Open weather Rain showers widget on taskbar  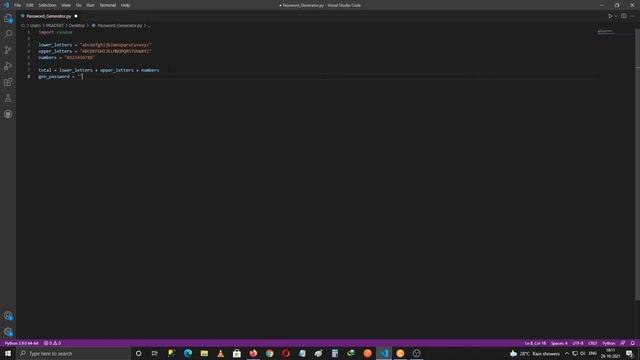535,353
